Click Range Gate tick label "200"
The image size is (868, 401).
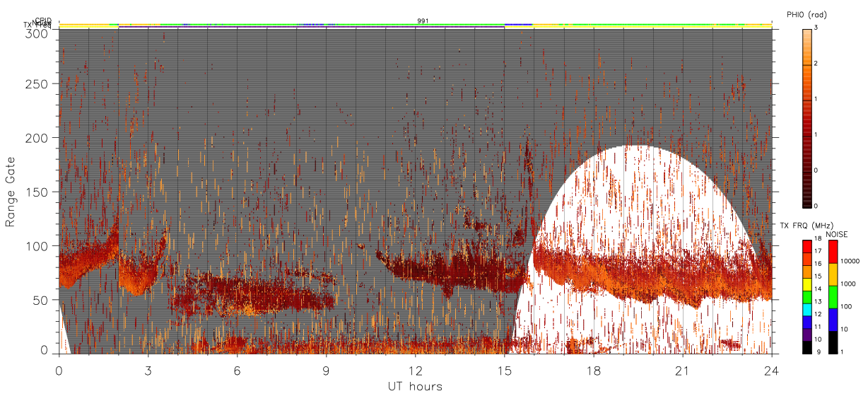click(x=38, y=138)
